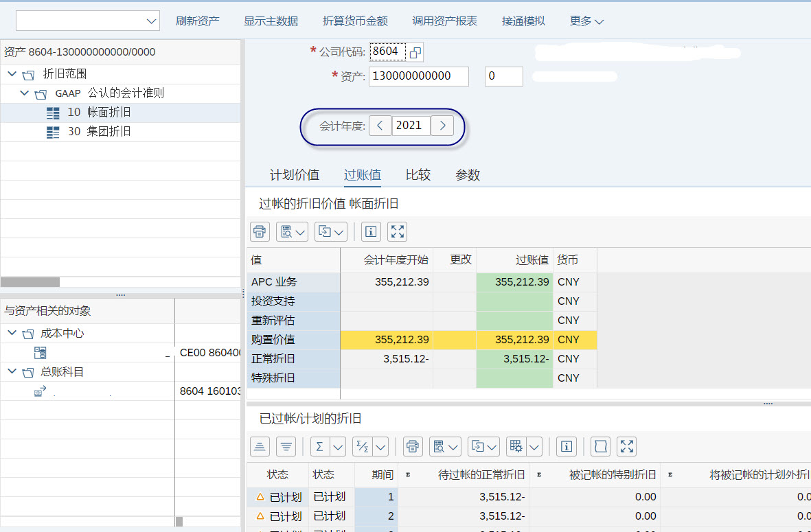811x532 pixels.
Task: Click the selection icon near the fullscreen button below
Action: [600, 446]
